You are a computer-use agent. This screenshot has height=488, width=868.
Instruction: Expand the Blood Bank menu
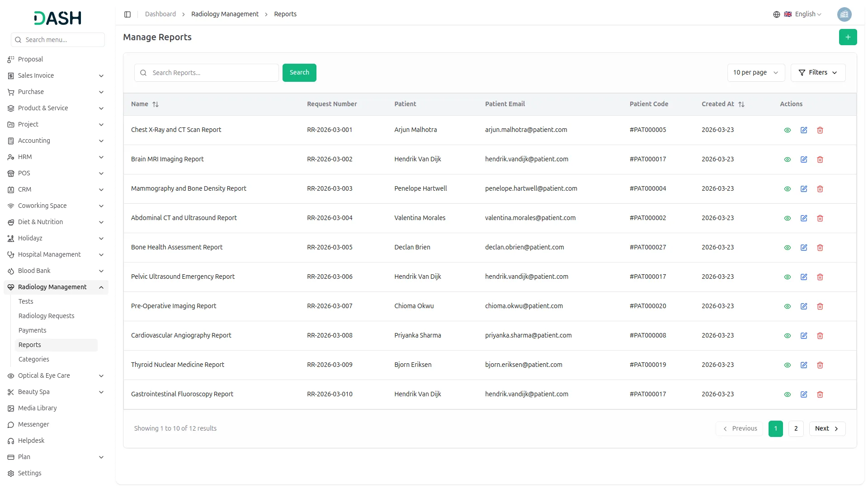(x=56, y=271)
